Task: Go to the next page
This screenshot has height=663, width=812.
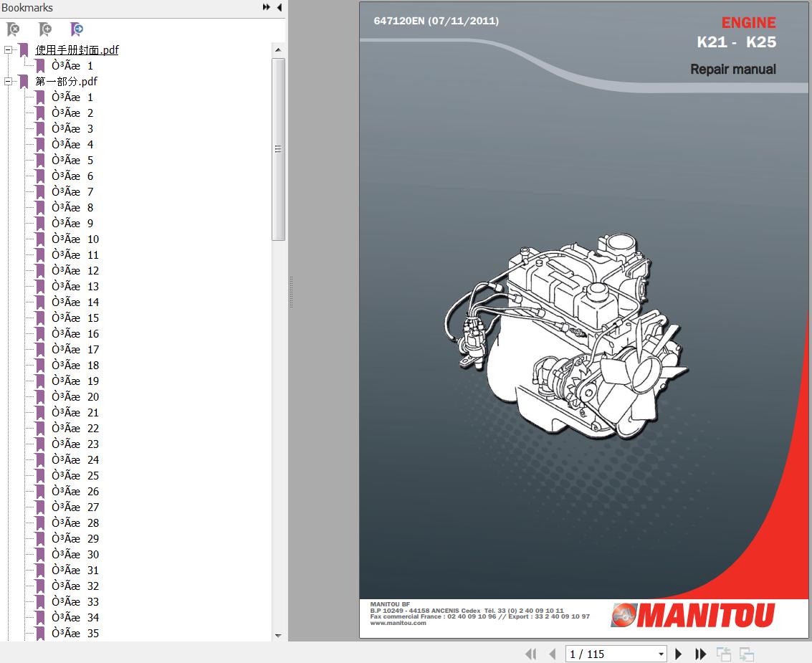Action: click(679, 654)
